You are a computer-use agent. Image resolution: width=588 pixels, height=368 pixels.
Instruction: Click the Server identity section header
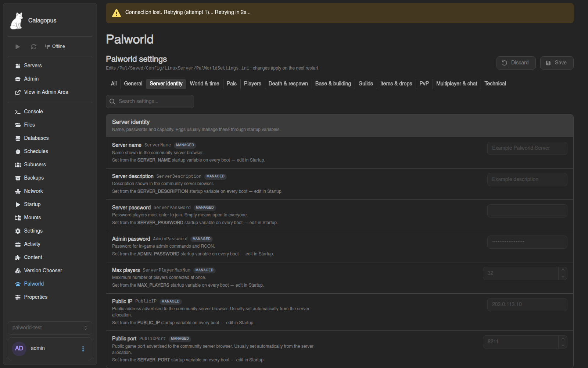coord(340,125)
